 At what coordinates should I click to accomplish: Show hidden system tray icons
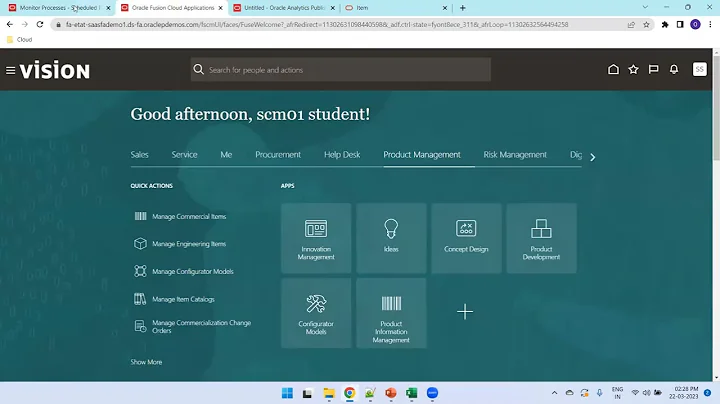tap(554, 393)
